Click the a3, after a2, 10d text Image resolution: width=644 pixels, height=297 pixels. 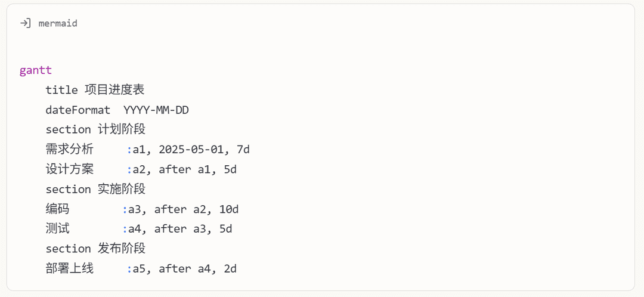point(184,209)
